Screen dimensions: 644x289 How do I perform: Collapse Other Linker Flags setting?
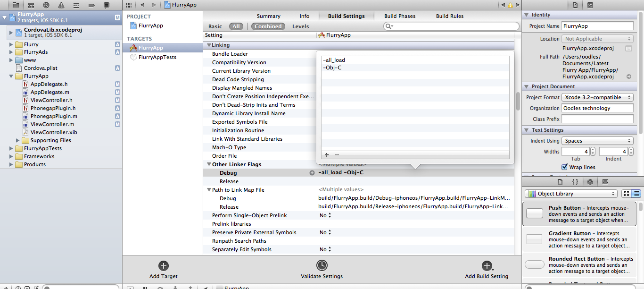(208, 165)
